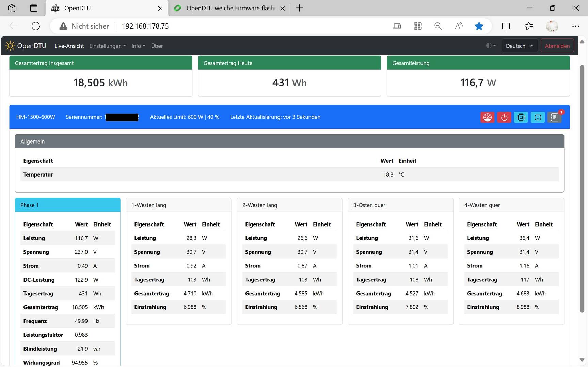The height and width of the screenshot is (367, 588).
Task: Close the OpenDTU tab
Action: click(160, 9)
